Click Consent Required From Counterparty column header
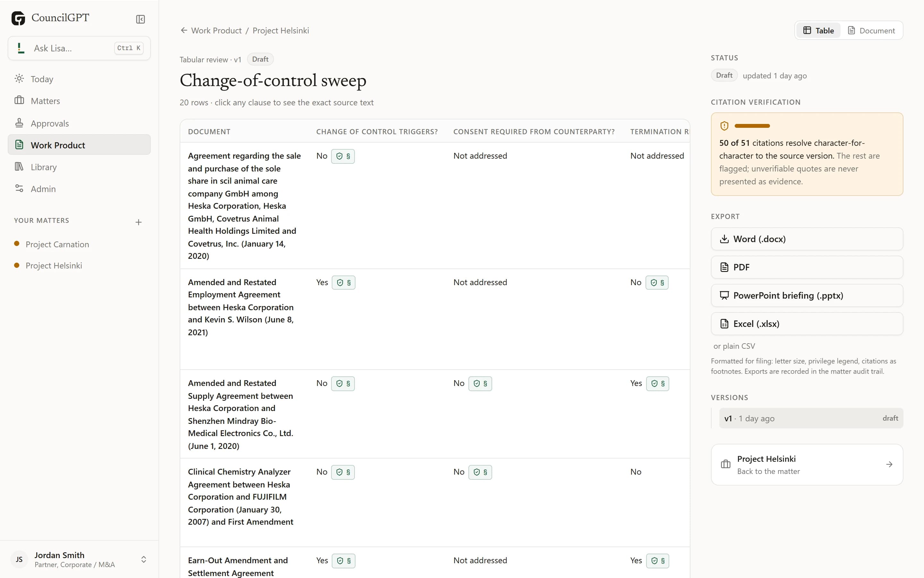This screenshot has width=924, height=578. click(534, 132)
